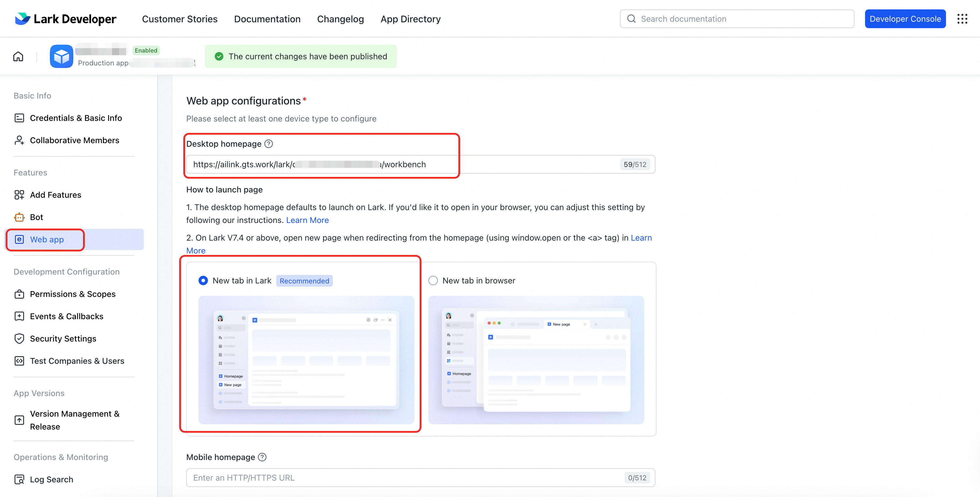Click the Security Settings shield icon
980x497 pixels.
click(x=19, y=338)
